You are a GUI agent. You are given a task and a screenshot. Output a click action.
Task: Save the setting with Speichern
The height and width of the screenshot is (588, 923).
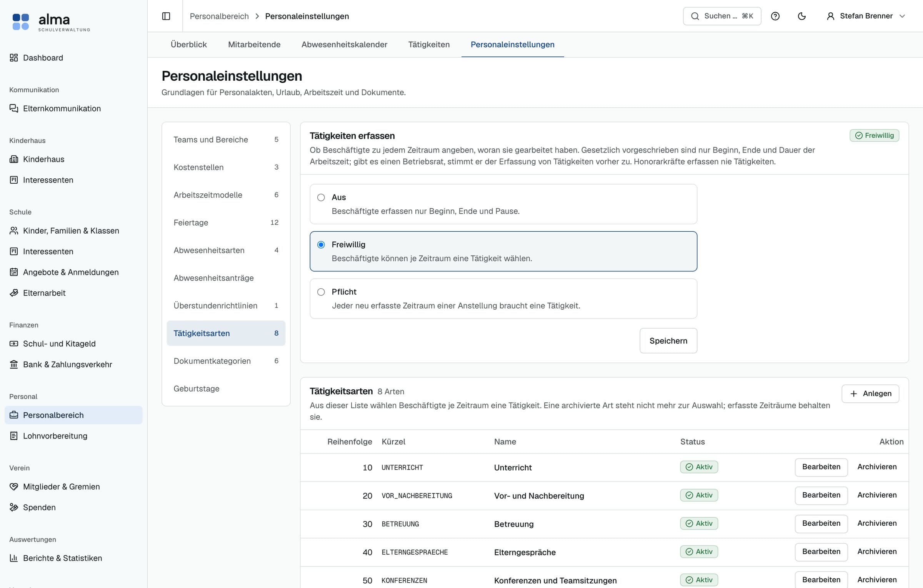668,341
